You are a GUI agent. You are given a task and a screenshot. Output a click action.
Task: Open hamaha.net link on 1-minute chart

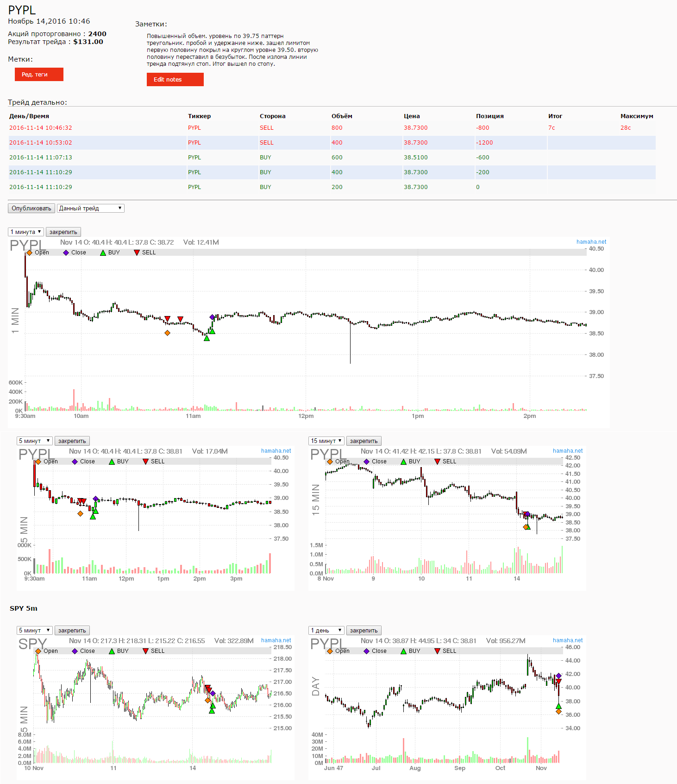click(x=591, y=242)
